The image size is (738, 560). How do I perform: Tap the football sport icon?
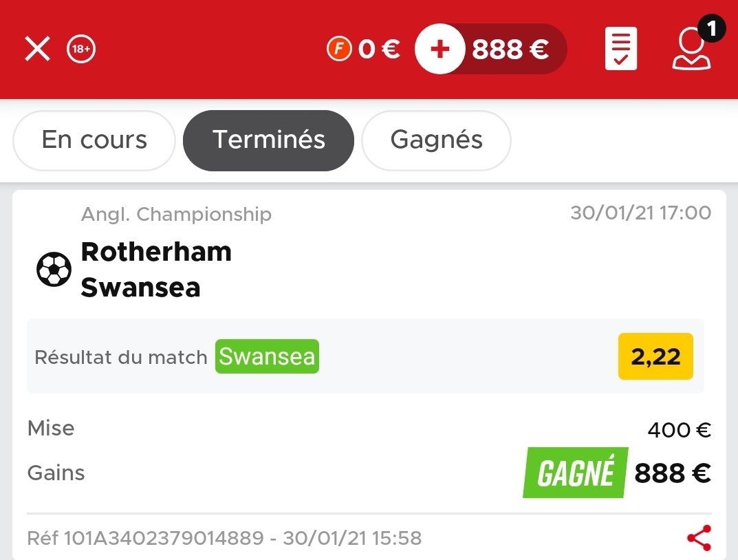pyautogui.click(x=54, y=269)
